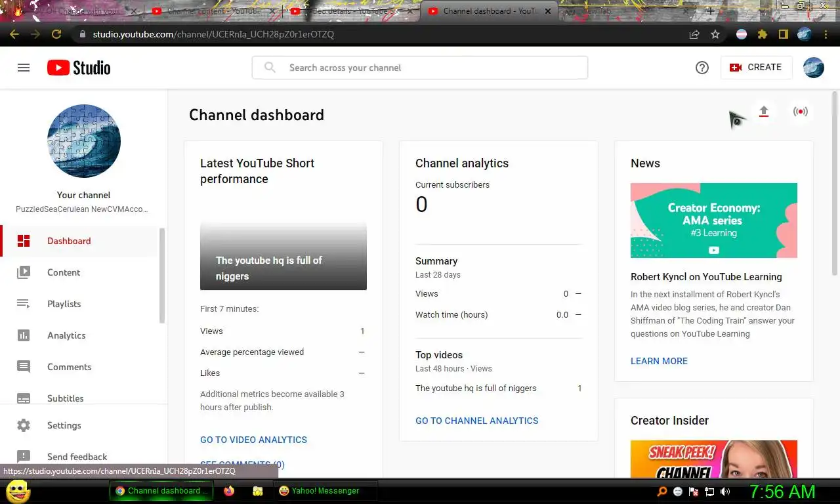
Task: Open the Content sidebar item
Action: pos(80,272)
